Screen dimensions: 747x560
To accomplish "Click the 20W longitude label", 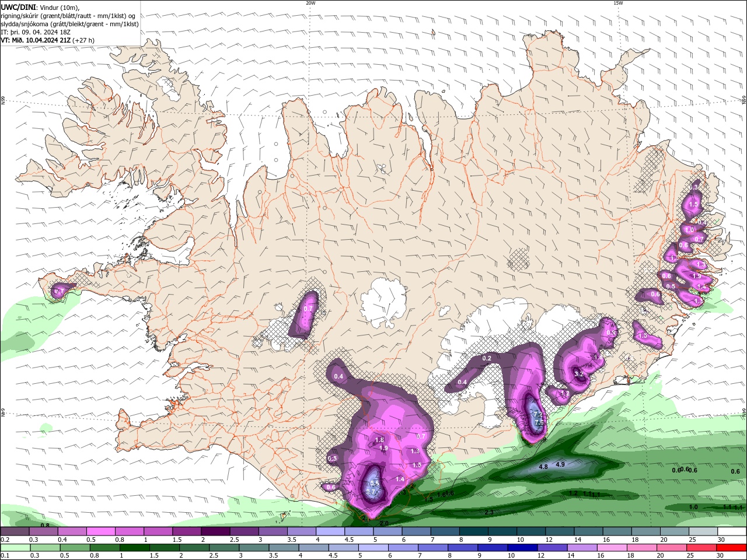I will [x=310, y=3].
